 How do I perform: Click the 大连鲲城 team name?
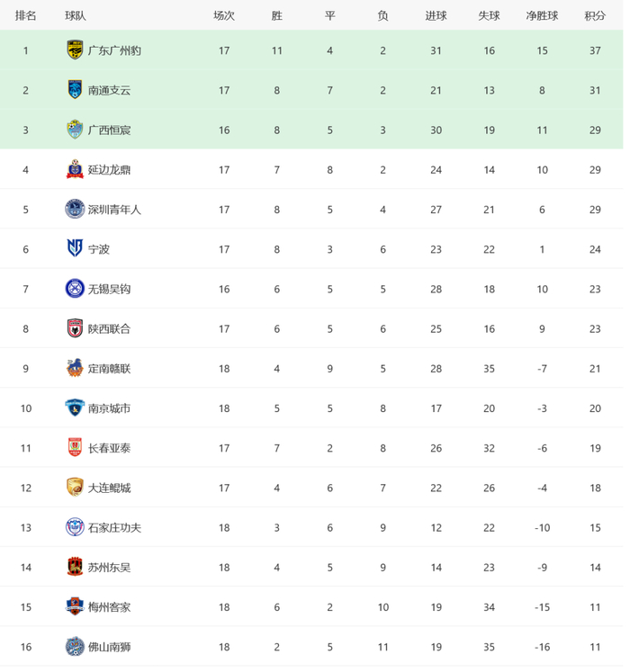pyautogui.click(x=109, y=488)
